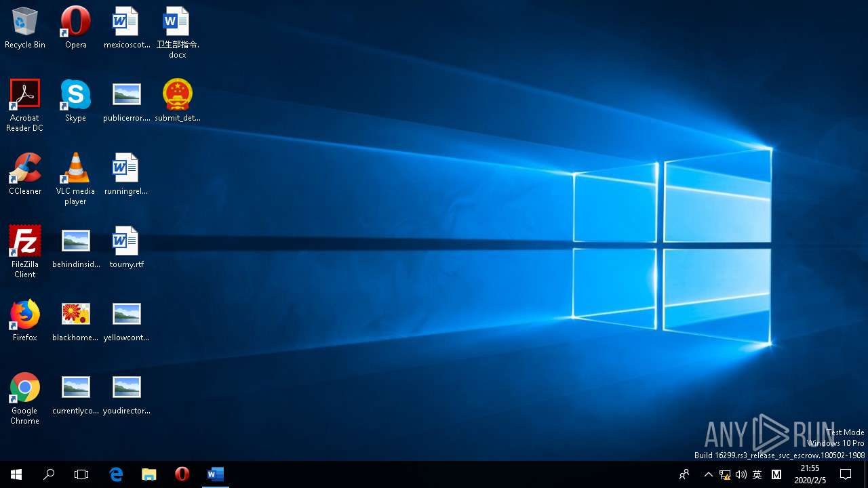Launch Firefox from the desktop
The image size is (868, 488).
(x=25, y=321)
